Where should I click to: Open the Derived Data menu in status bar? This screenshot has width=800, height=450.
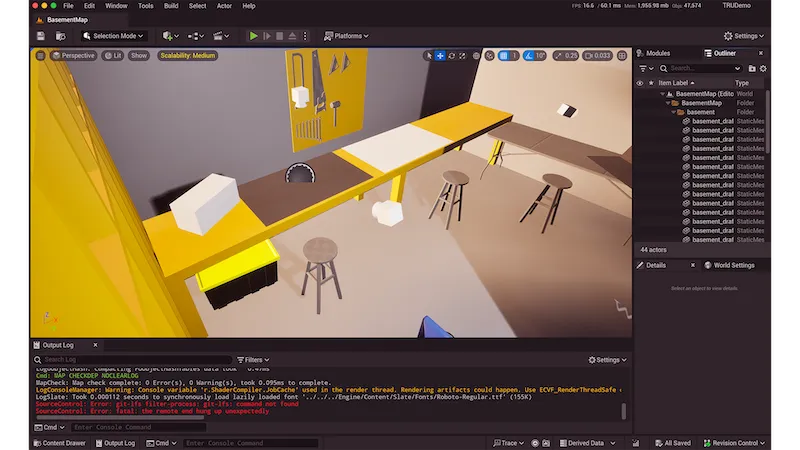(588, 443)
